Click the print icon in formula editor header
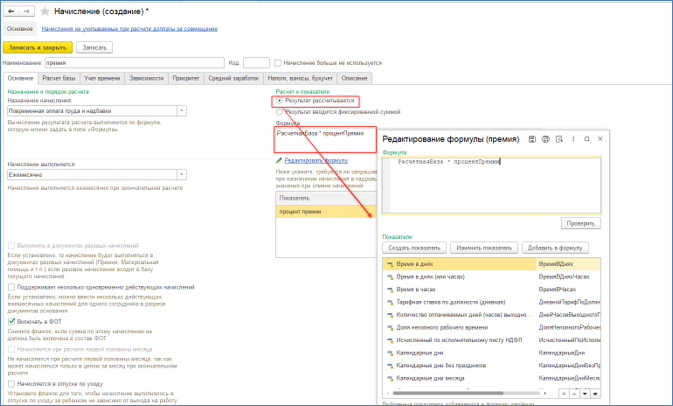This screenshot has width=673, height=406. (546, 139)
